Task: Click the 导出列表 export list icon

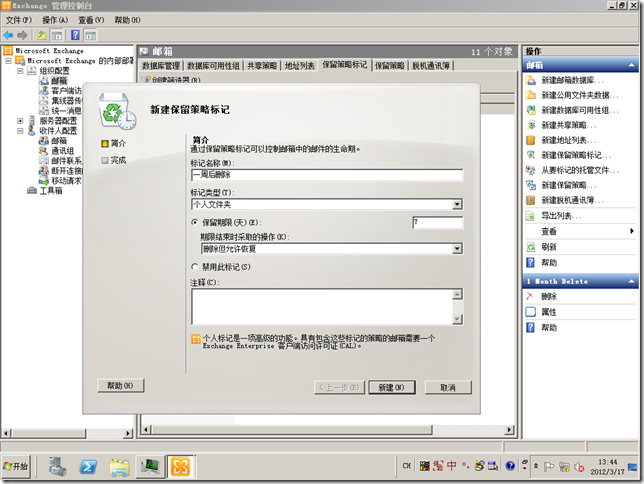Action: pyautogui.click(x=531, y=215)
